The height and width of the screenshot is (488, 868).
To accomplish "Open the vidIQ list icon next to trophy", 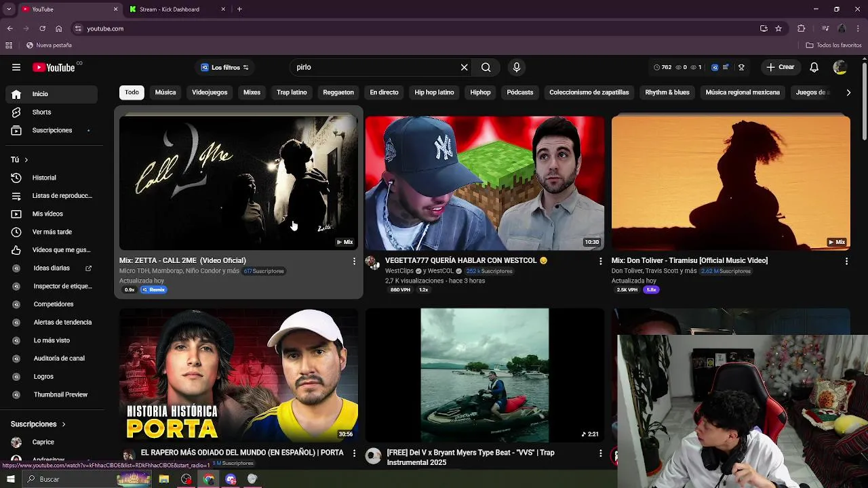I will point(726,67).
